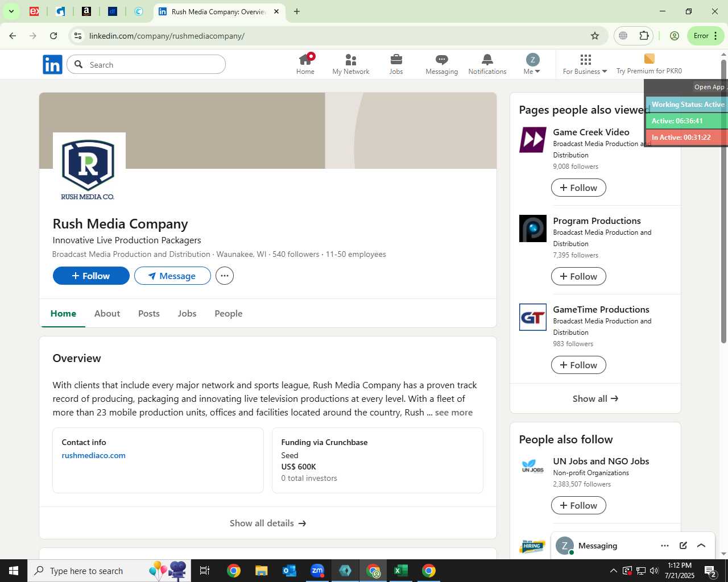
Task: Switch to the About tab
Action: click(107, 314)
